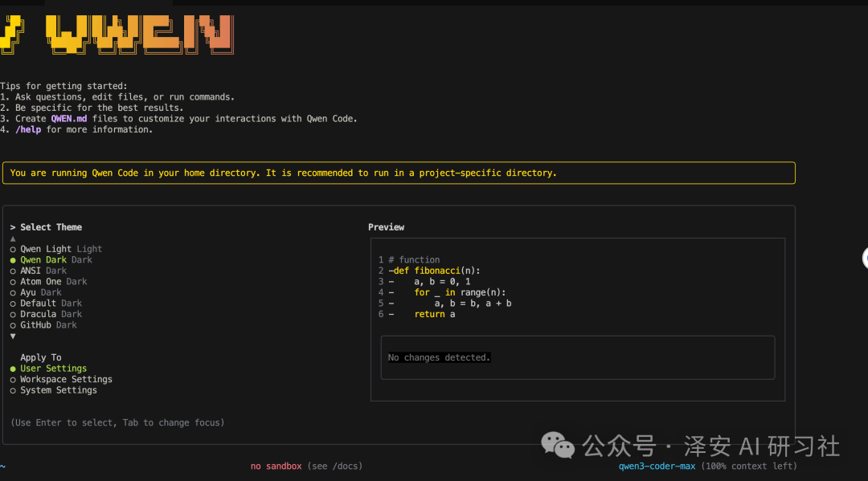Click '(100% context left)' status text
Screen dimensions: 868x481
tap(749, 466)
